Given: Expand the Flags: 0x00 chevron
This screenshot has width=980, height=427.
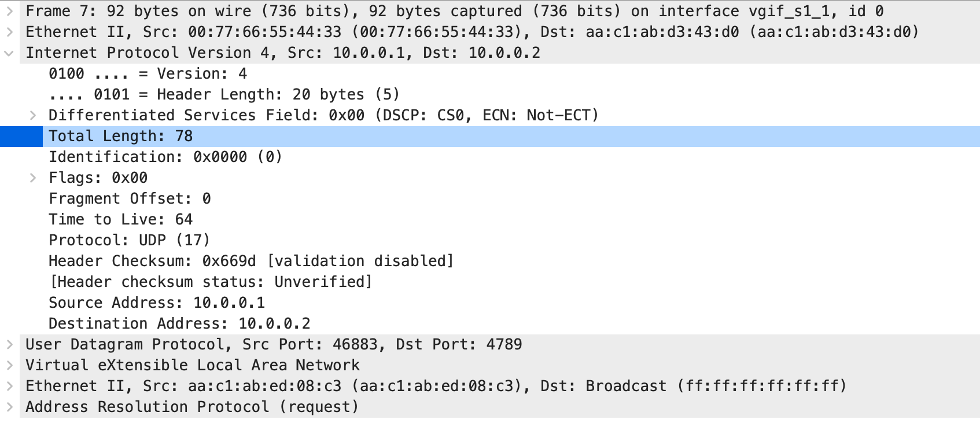Looking at the screenshot, I should (x=34, y=178).
